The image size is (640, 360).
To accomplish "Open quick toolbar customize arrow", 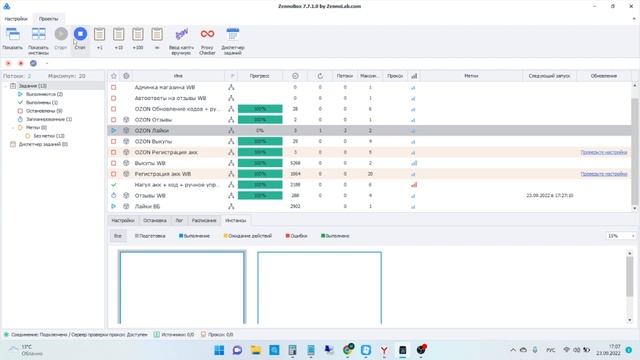I will 47,63.
